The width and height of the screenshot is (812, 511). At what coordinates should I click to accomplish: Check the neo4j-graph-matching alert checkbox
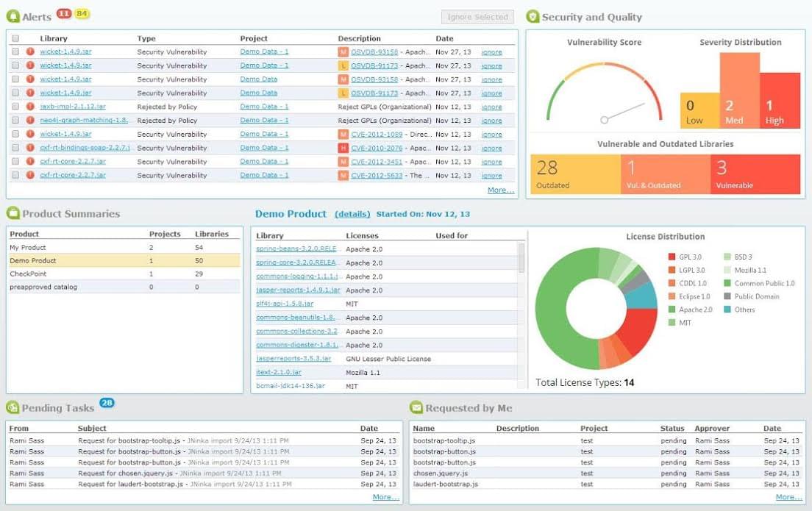(15, 120)
